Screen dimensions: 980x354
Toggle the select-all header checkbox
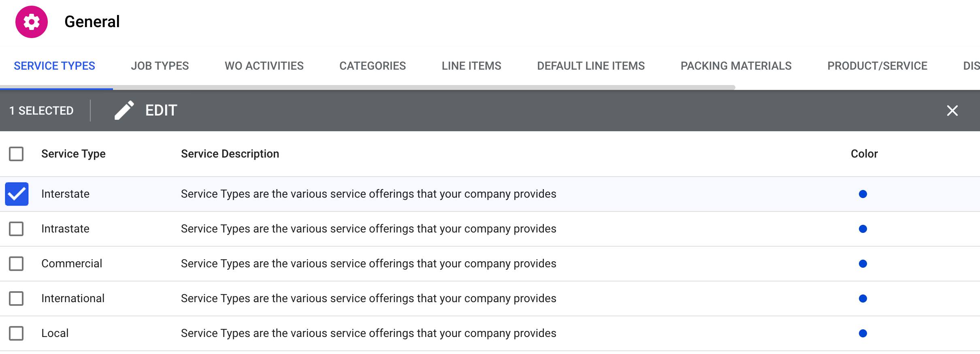(x=16, y=154)
